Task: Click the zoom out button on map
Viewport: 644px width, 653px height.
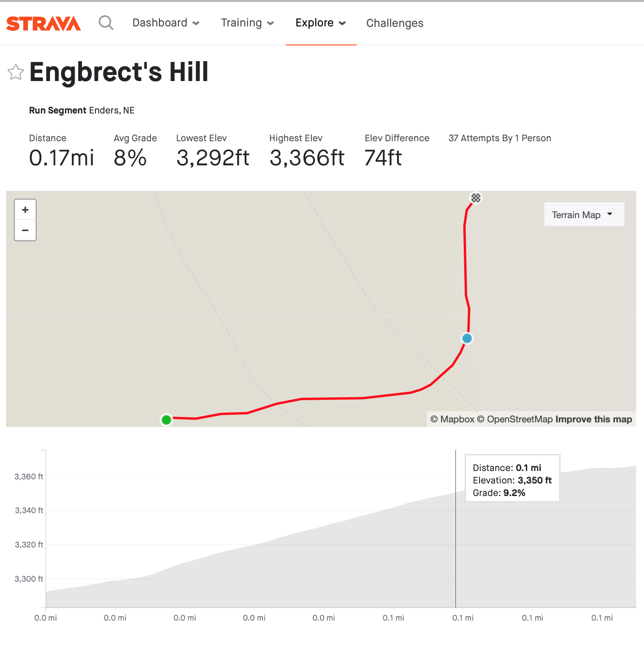Action: click(25, 230)
